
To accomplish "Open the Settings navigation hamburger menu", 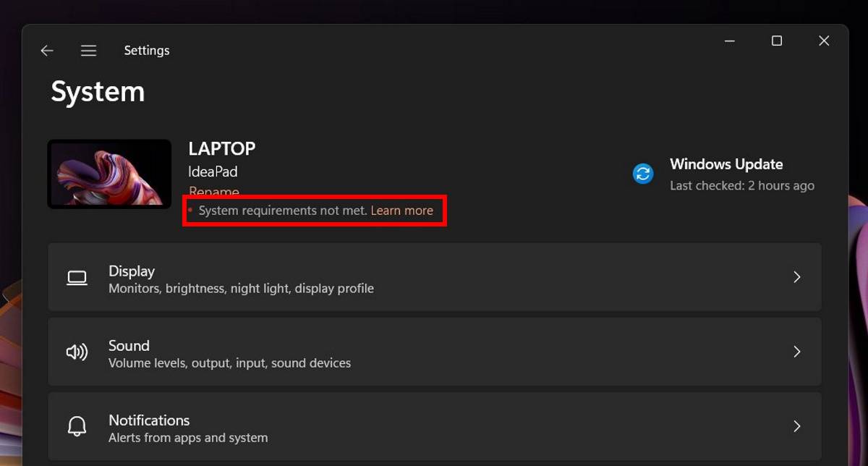I will pyautogui.click(x=88, y=50).
